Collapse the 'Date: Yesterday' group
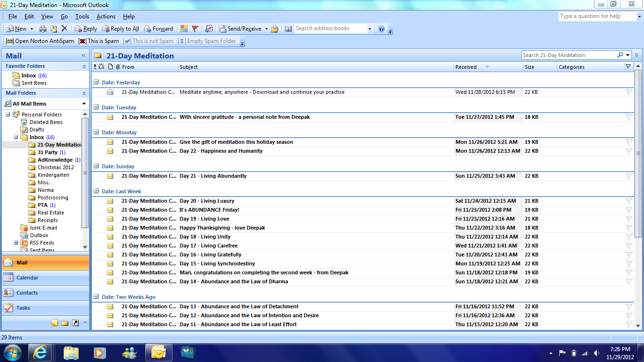Screen dimensions: 644x362 point(96,82)
